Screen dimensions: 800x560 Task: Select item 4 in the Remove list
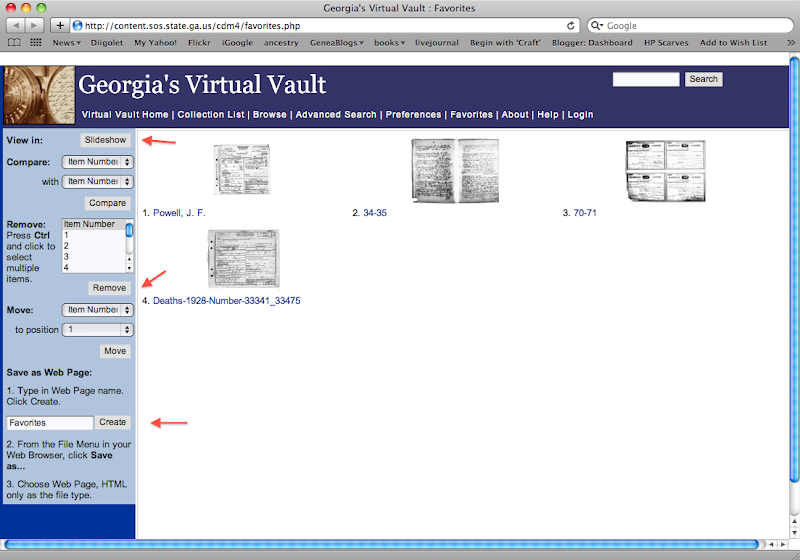(x=93, y=267)
